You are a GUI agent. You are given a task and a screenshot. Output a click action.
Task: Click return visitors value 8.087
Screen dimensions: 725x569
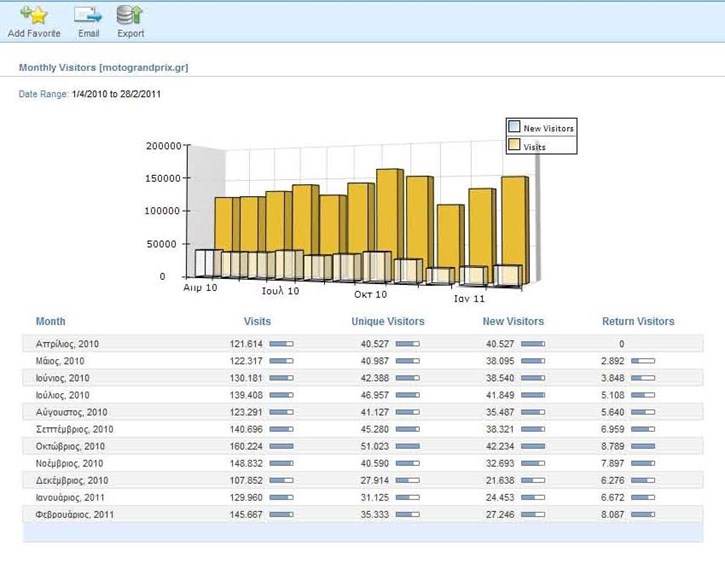613,515
